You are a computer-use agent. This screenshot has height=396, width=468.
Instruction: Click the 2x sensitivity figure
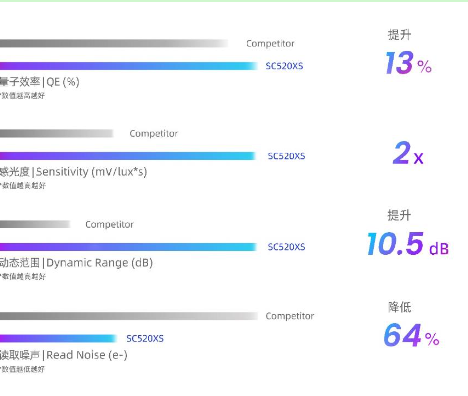point(408,153)
